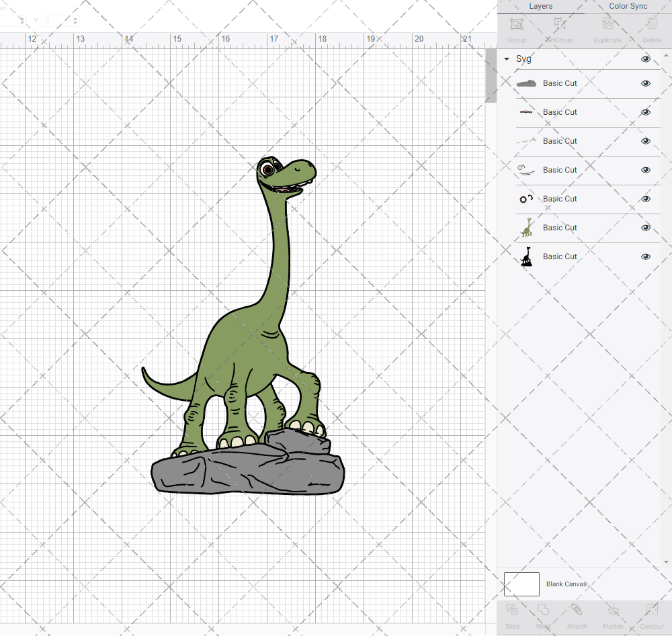Hide the top Basic Cut rock layer
Image resolution: width=672 pixels, height=636 pixels.
[x=646, y=83]
